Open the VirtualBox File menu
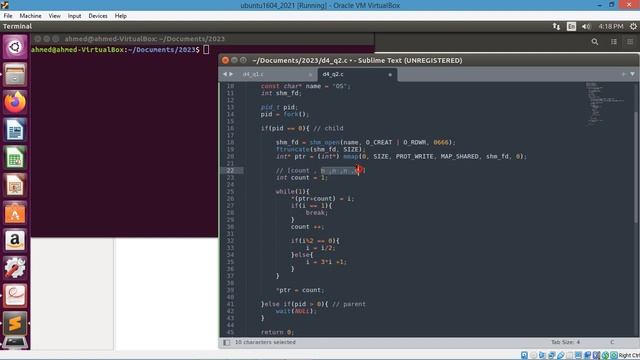640x360 pixels. 8,16
